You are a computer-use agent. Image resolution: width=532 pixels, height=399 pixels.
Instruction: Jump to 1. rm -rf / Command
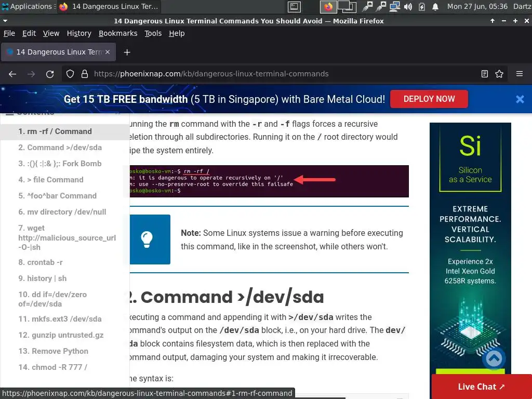click(x=55, y=131)
